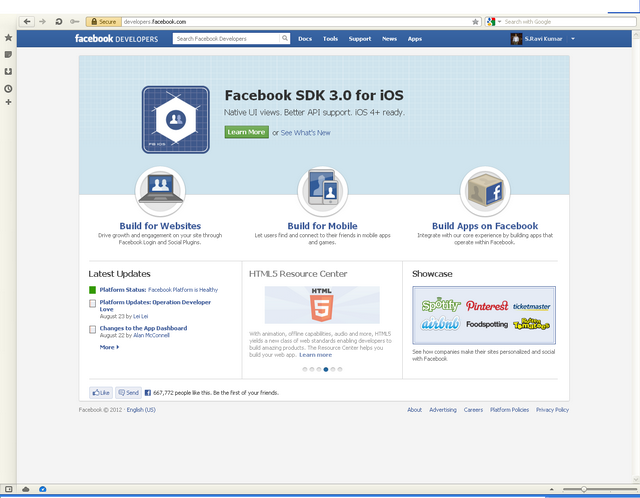This screenshot has height=498, width=640.
Task: Open the bookmarks star panel in sidebar
Action: pyautogui.click(x=8, y=38)
